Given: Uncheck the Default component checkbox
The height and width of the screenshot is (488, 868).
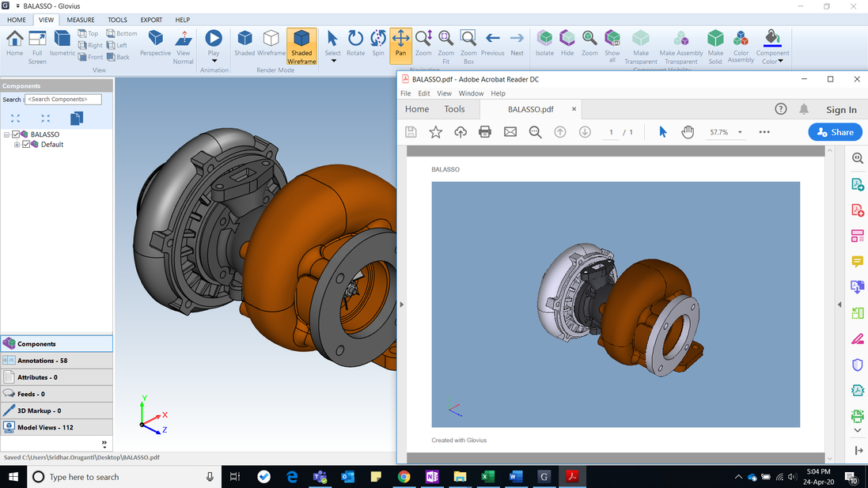Looking at the screenshot, I should [26, 145].
